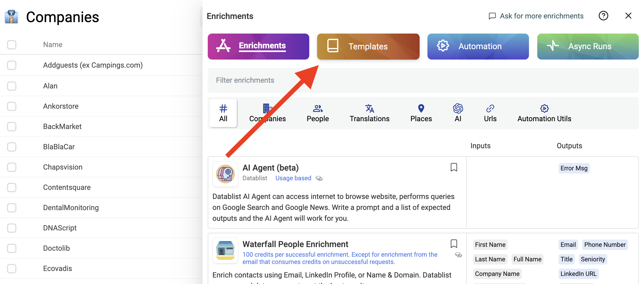Bookmark the Waterfall People Enrichment
Screen dimensions: 644x284
click(454, 244)
